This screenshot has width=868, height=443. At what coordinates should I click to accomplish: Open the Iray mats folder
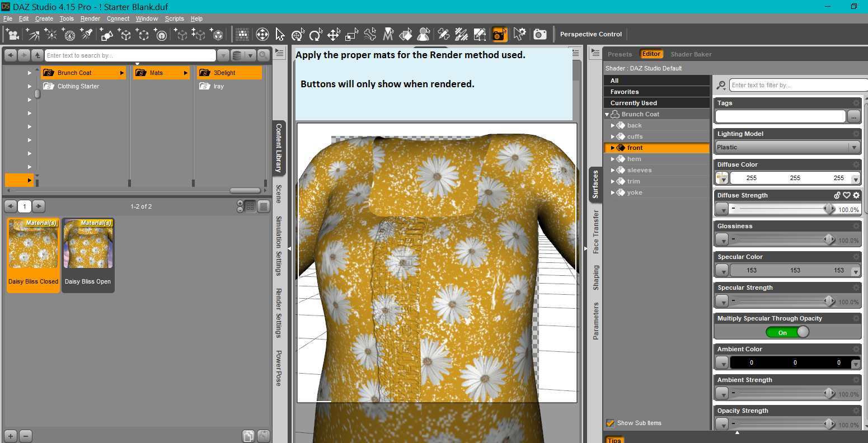(x=229, y=86)
